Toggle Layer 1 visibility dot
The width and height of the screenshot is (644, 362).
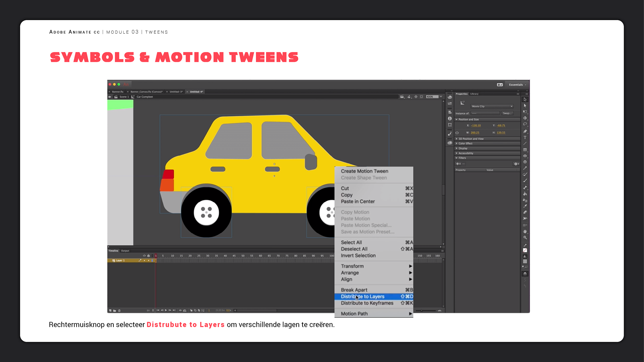click(145, 260)
